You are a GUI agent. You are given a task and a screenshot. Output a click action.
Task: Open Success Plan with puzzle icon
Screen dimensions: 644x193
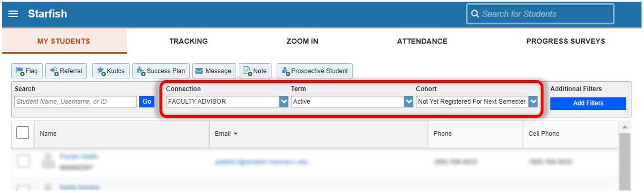tap(141, 71)
